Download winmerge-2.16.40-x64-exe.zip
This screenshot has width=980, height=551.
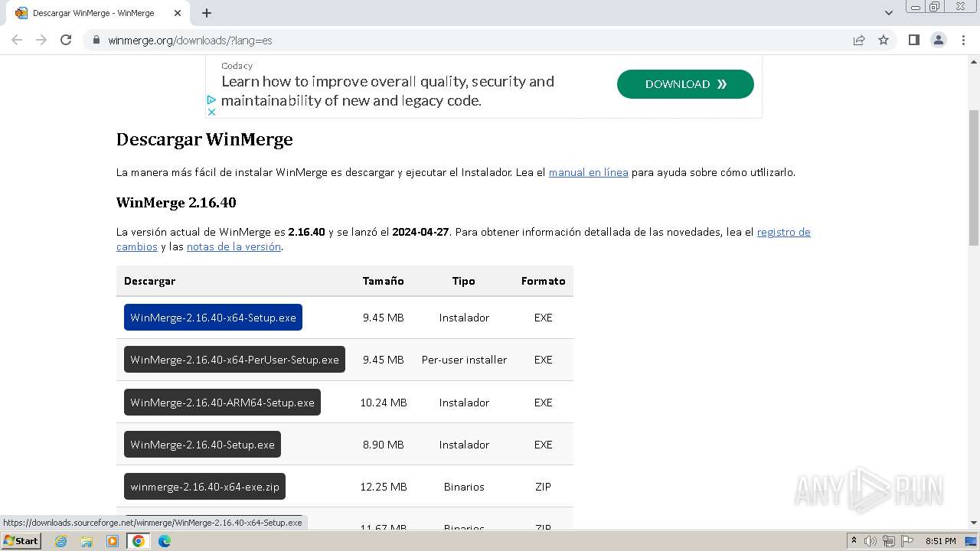coord(204,487)
